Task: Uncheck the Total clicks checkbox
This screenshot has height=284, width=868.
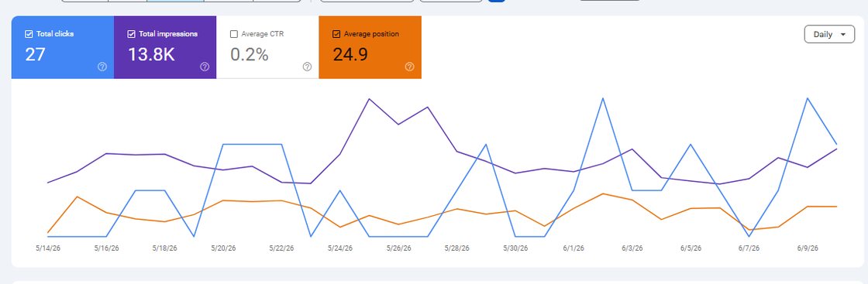Action: coord(29,34)
